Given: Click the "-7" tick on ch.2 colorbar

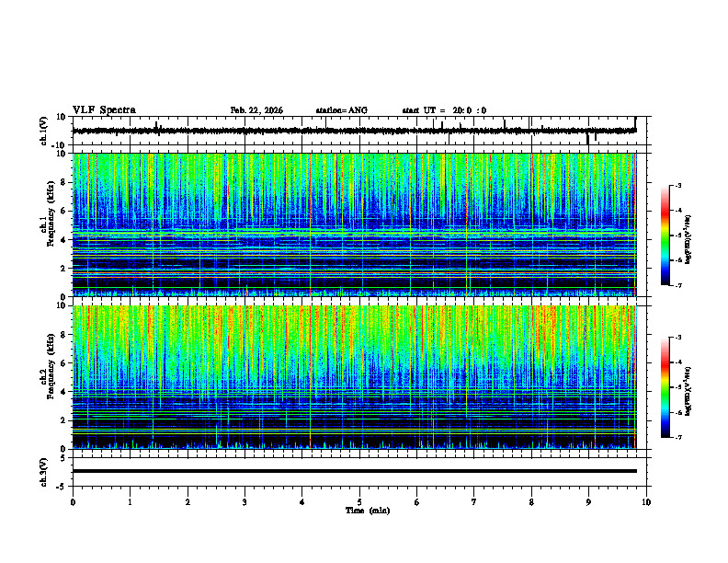Looking at the screenshot, I should click(677, 437).
